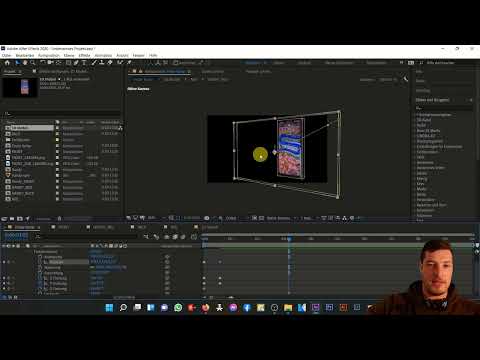This screenshot has width=480, height=360.
Task: Open the Datei menu
Action: (x=7, y=55)
